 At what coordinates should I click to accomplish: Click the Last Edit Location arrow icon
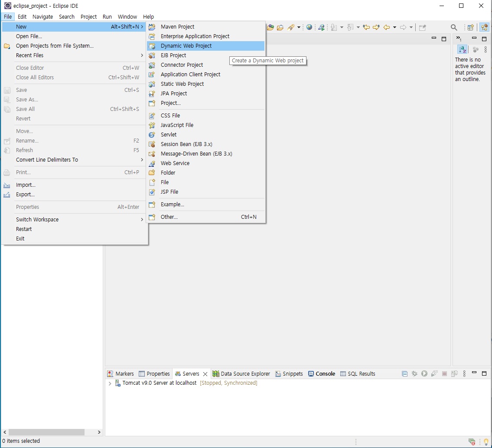pos(366,28)
